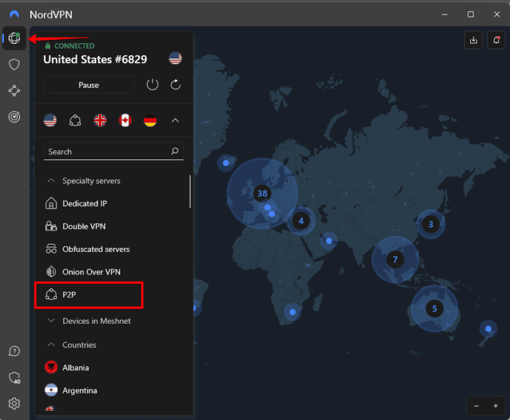Viewport: 510px width, 420px height.
Task: Expand the Devices in Meshnet section
Action: (x=51, y=321)
